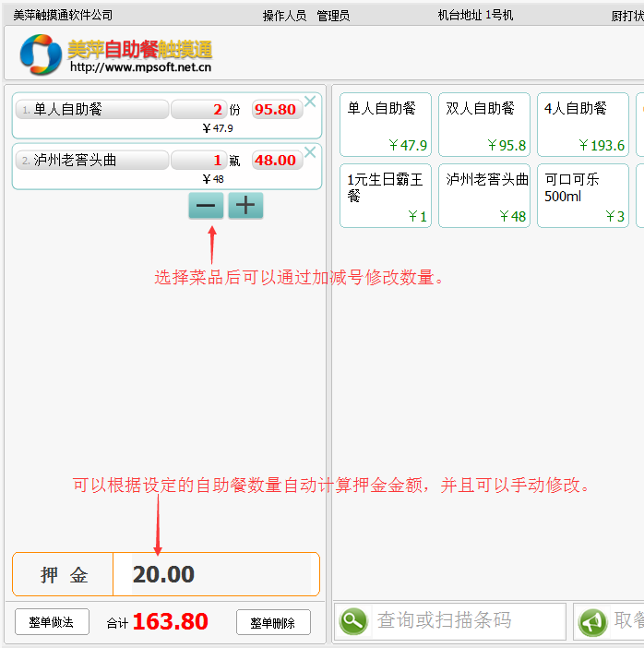Select the 泸州老窖头曲 order row name
Viewport: 644px width, 648px height.
pos(92,161)
